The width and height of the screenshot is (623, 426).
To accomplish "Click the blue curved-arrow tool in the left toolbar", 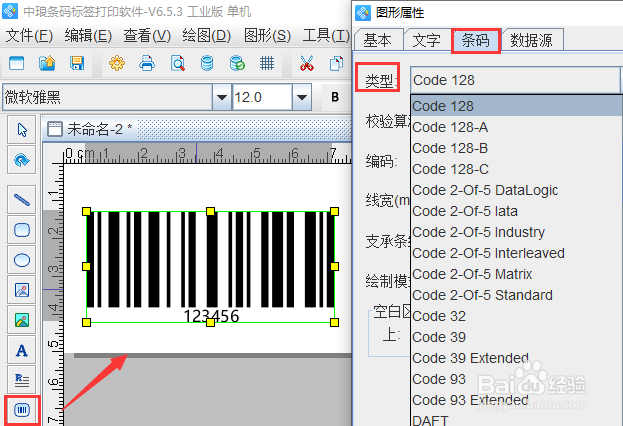I will point(22,160).
